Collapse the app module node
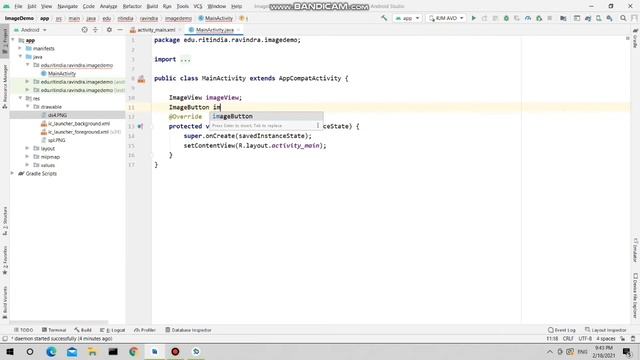The width and height of the screenshot is (640, 360). 13,40
